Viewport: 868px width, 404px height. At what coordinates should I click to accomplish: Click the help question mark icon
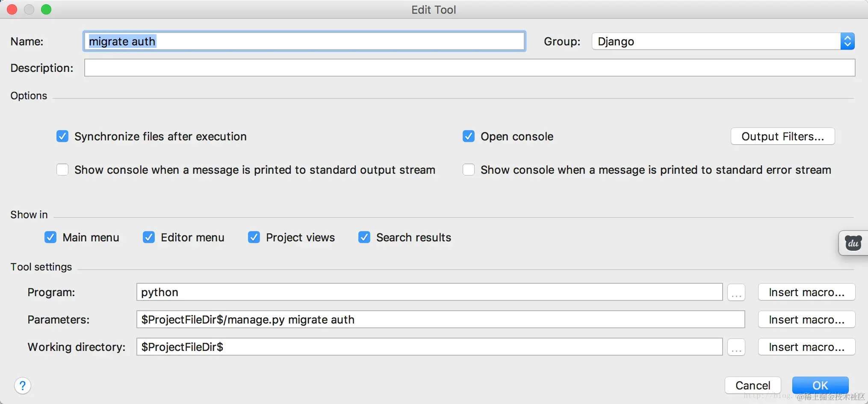pos(23,386)
